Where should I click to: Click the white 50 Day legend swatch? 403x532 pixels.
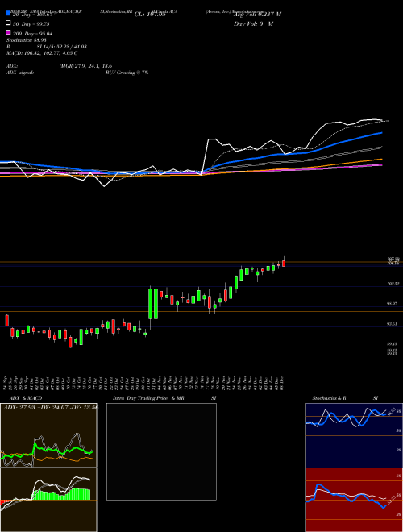8,23
